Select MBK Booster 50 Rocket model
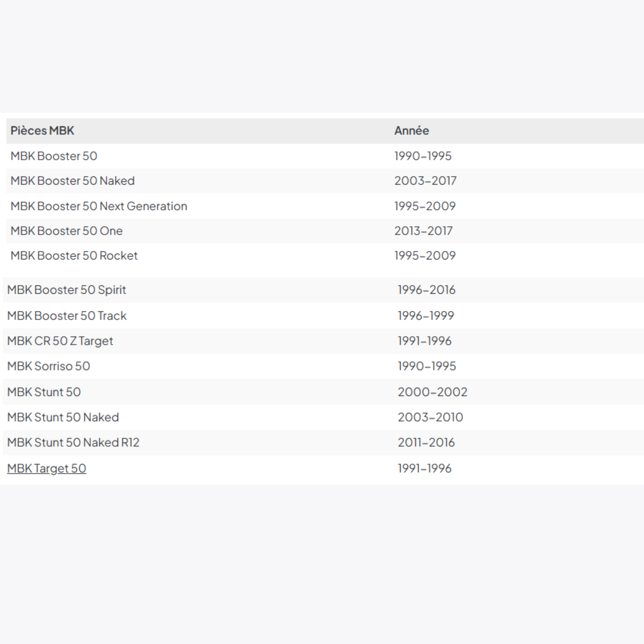The image size is (644, 644). point(74,256)
